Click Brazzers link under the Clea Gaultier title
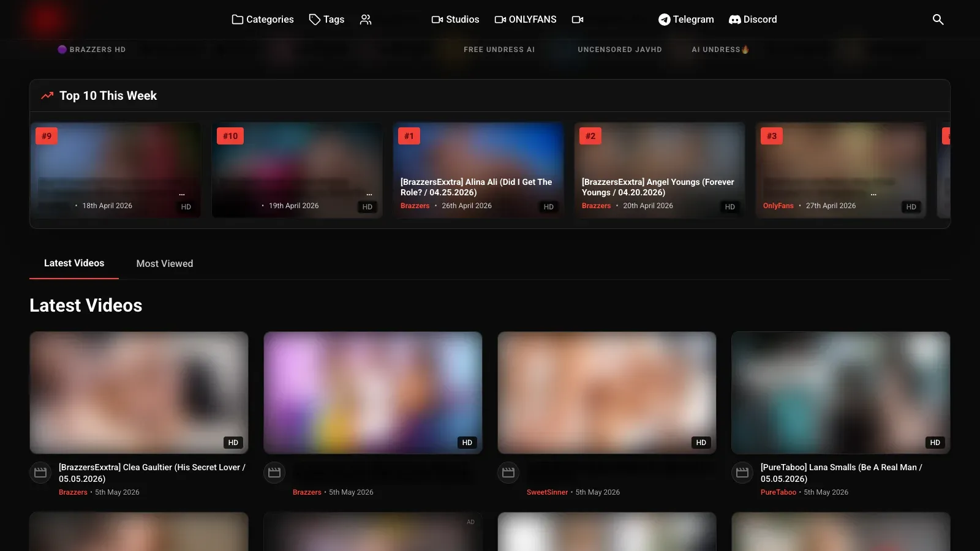This screenshot has width=980, height=551. 73,492
